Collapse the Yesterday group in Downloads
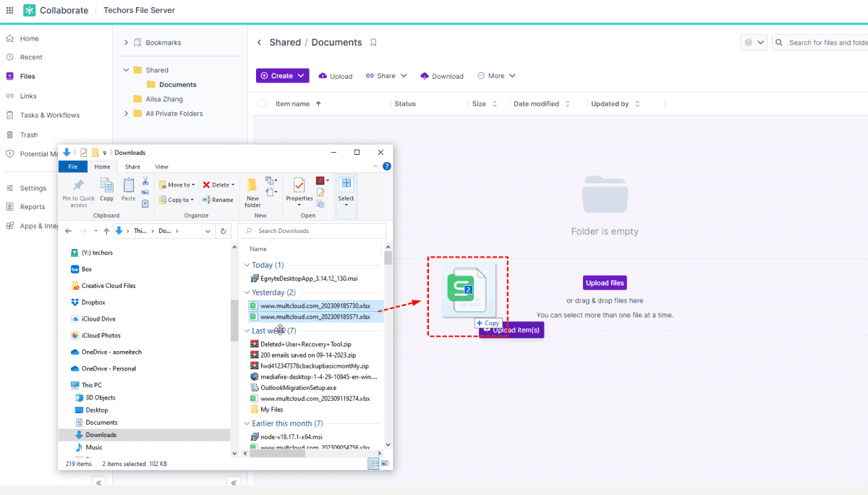 coord(247,292)
